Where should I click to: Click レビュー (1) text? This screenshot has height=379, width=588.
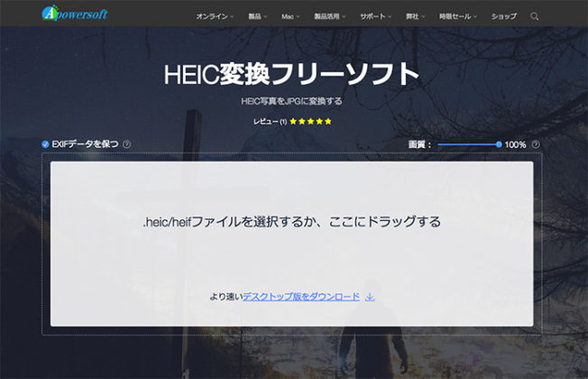[270, 122]
